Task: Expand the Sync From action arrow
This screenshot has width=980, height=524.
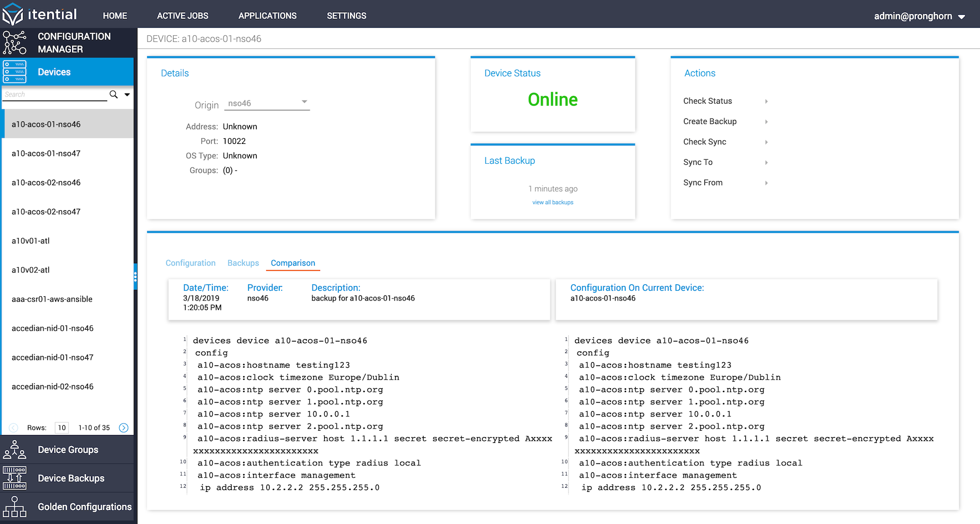Action: tap(767, 183)
